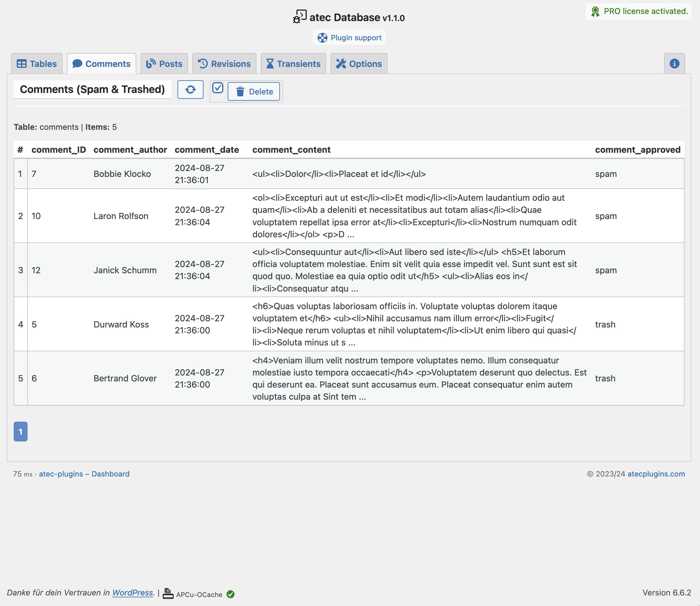Switch to the Tables tab
This screenshot has width=700, height=606.
tap(37, 64)
